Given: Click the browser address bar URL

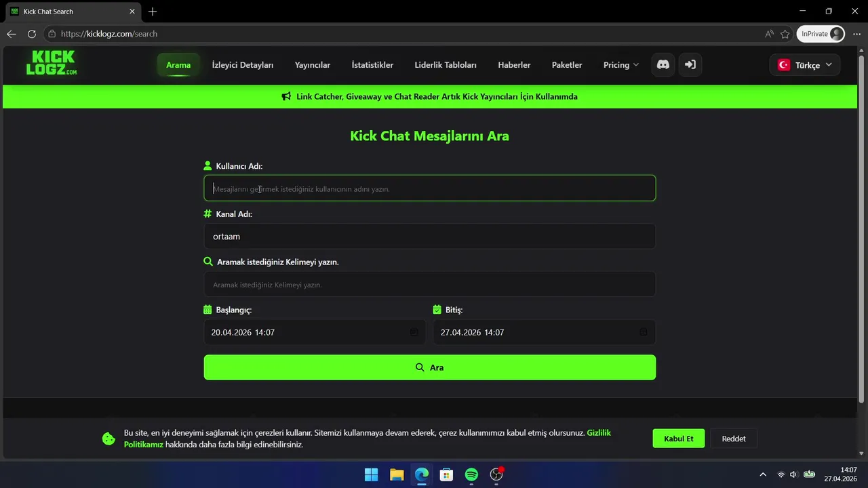Looking at the screenshot, I should 109,34.
